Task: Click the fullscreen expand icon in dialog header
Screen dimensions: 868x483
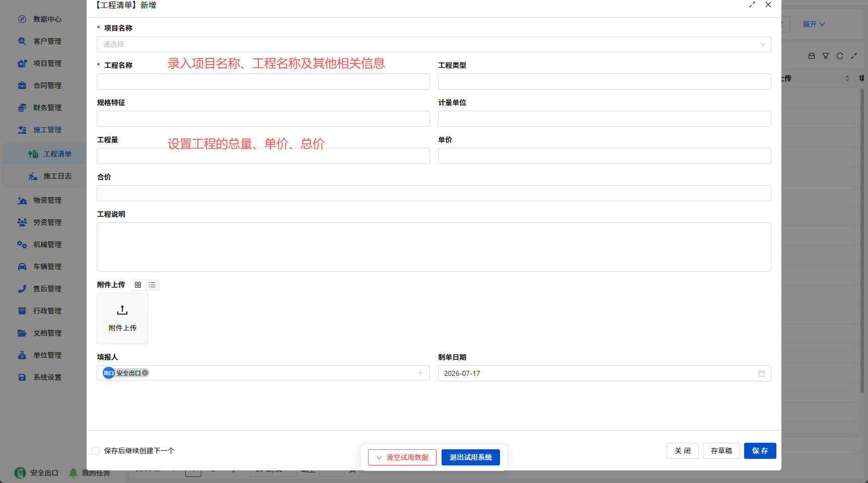Action: tap(752, 5)
